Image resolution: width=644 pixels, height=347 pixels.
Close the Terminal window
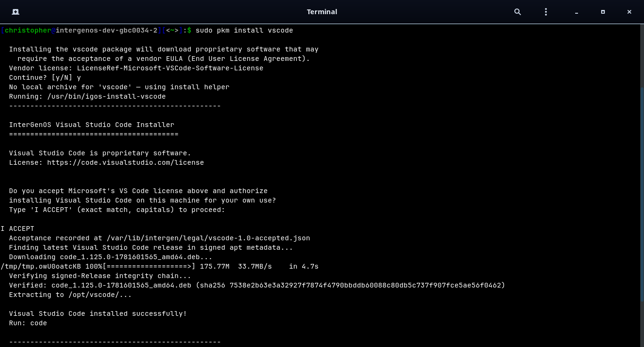pos(629,12)
